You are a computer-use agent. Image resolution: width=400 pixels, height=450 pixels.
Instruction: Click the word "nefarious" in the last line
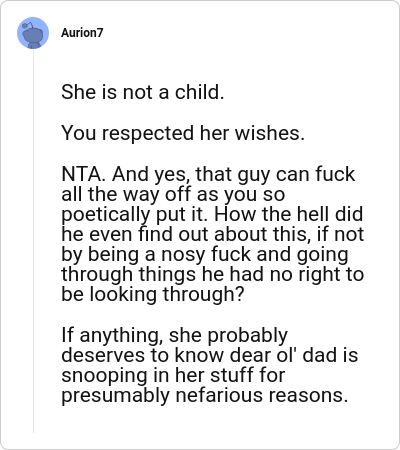click(x=220, y=396)
